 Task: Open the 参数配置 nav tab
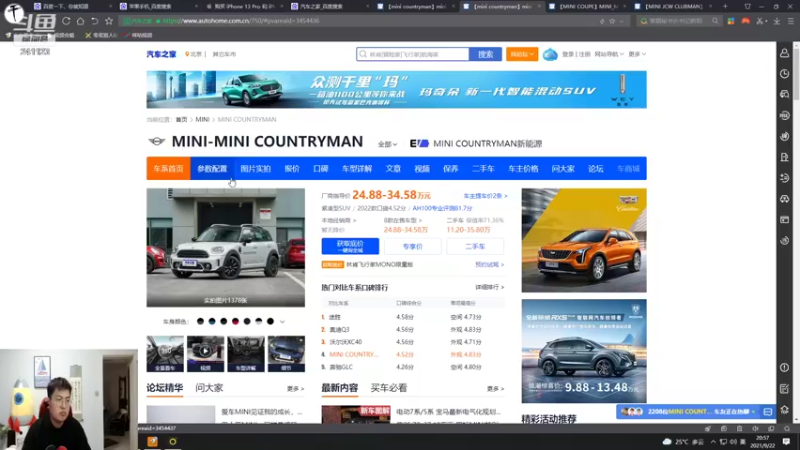coord(212,168)
